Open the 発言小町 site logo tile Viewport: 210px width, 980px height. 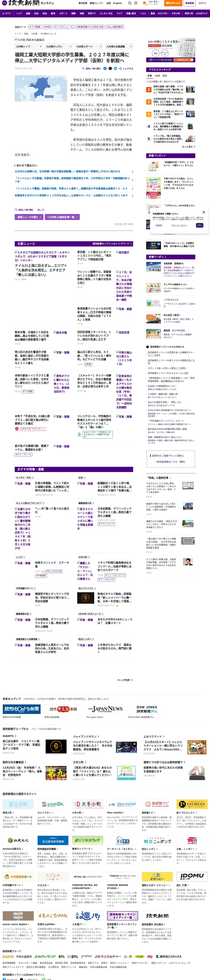tap(18, 804)
